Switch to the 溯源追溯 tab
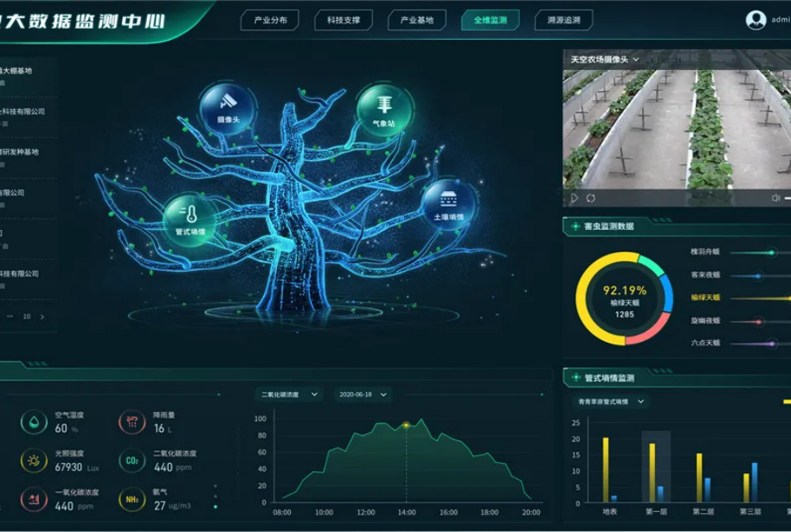The height and width of the screenshot is (532, 791). [563, 20]
